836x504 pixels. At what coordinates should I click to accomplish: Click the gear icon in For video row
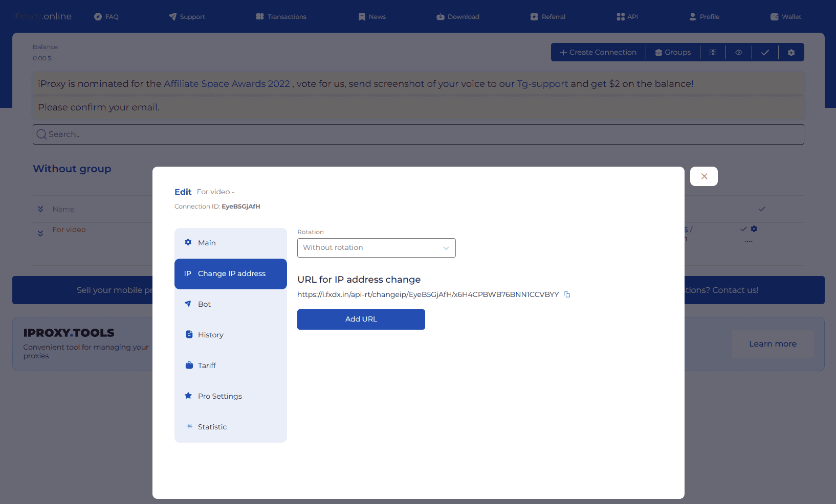click(x=754, y=229)
